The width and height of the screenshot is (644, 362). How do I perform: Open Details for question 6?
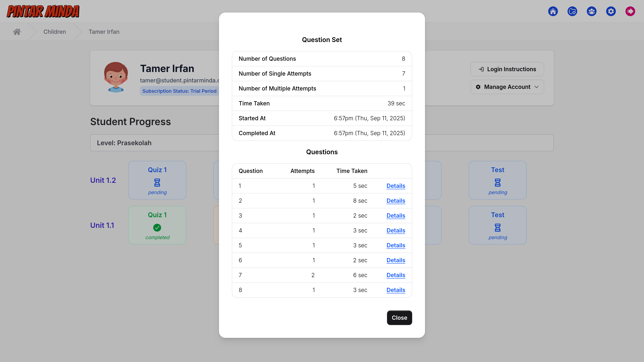tap(396, 260)
